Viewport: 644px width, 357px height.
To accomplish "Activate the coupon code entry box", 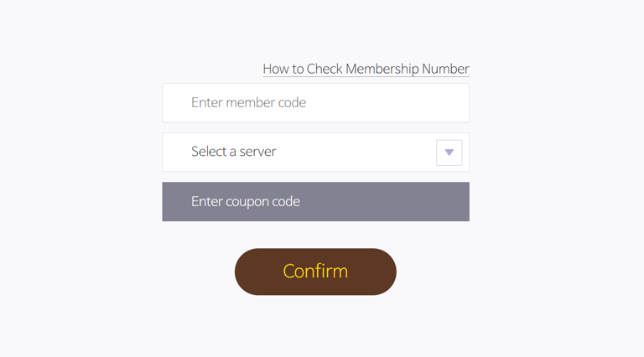I will click(x=315, y=201).
